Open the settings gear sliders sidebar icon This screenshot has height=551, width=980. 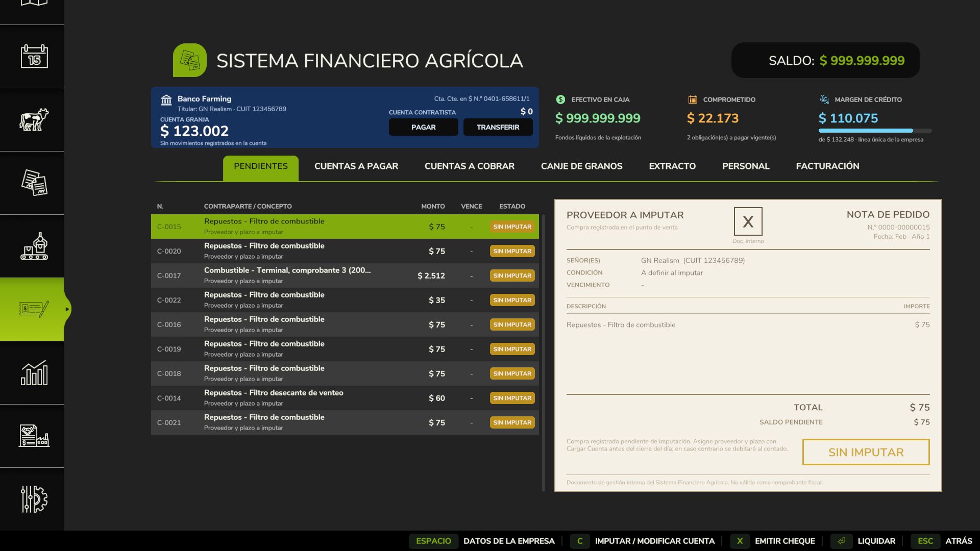coord(34,499)
